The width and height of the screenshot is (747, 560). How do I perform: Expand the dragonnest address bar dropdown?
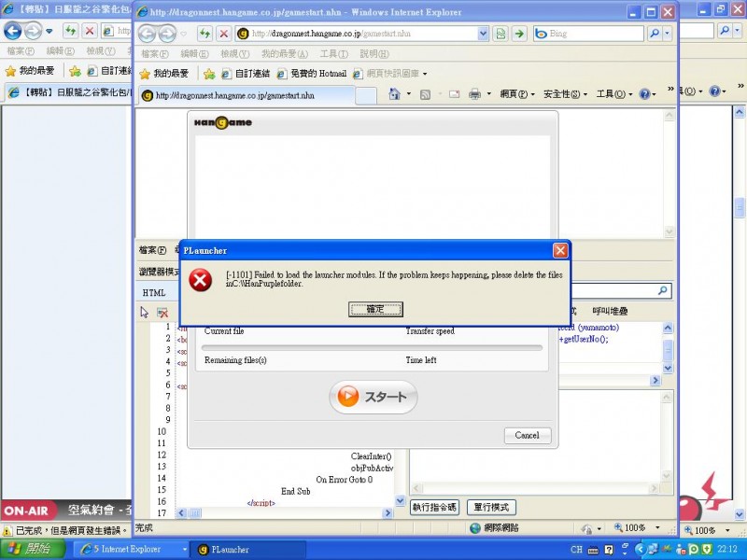click(x=483, y=34)
